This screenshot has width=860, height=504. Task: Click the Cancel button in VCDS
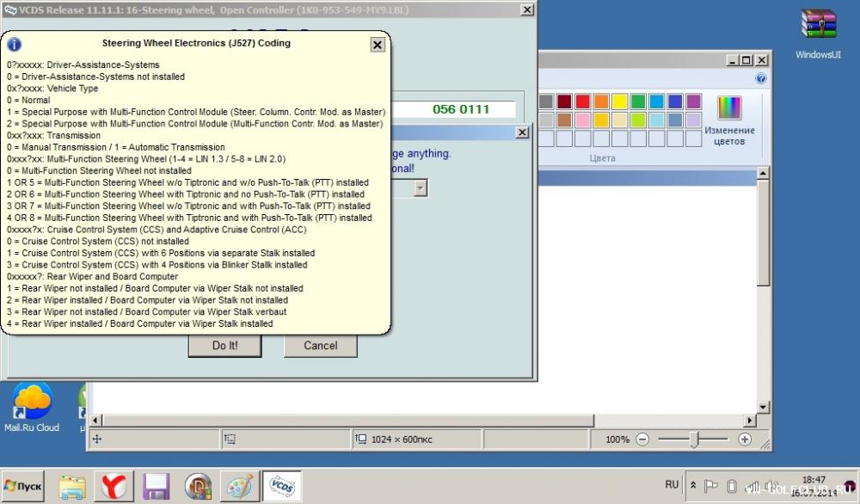(x=321, y=346)
